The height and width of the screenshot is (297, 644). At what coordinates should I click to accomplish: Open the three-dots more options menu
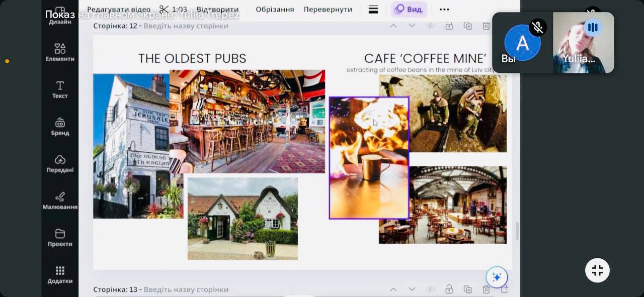pos(444,9)
